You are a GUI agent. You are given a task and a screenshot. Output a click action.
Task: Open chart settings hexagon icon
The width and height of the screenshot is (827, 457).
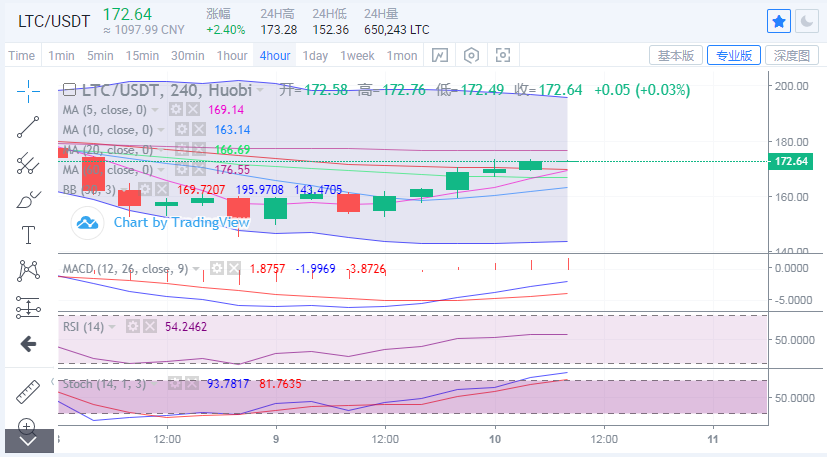point(472,55)
